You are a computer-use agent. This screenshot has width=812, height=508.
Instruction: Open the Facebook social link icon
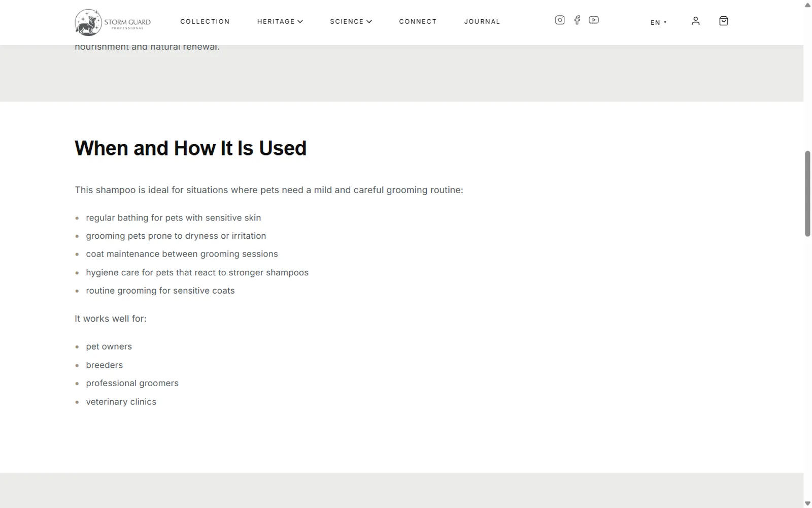577,20
